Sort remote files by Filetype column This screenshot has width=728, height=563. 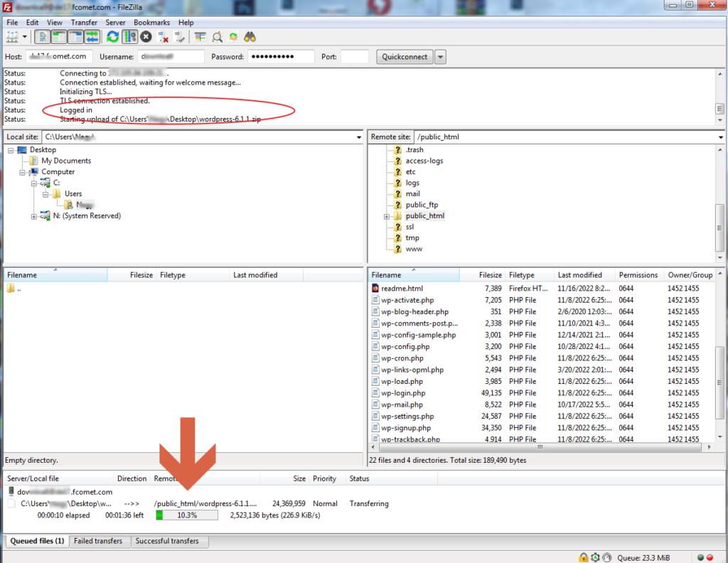[x=529, y=275]
